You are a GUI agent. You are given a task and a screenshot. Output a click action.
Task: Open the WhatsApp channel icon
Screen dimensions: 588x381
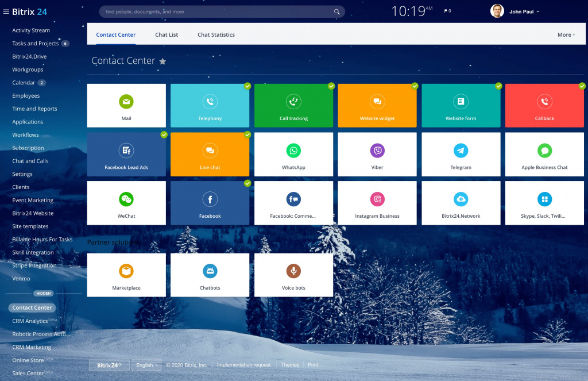(x=293, y=151)
